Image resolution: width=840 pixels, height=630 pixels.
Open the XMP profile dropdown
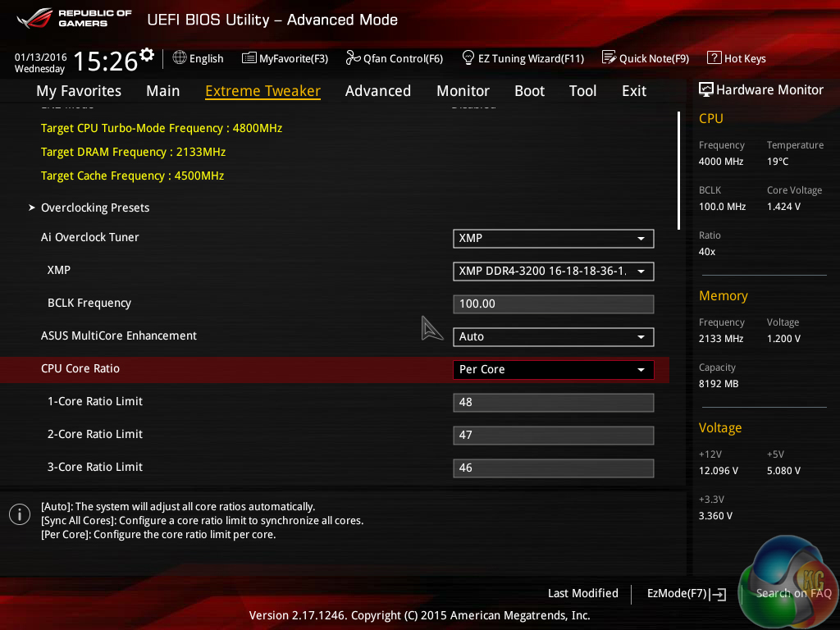(x=554, y=271)
